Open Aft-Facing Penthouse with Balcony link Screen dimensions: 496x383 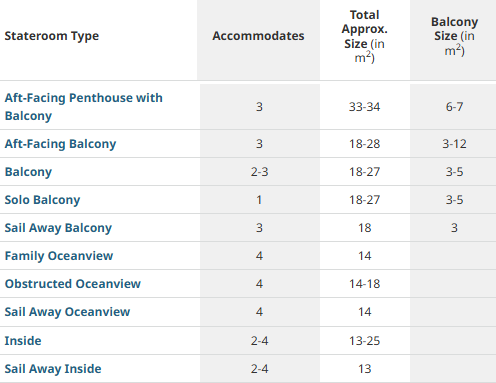pos(83,107)
